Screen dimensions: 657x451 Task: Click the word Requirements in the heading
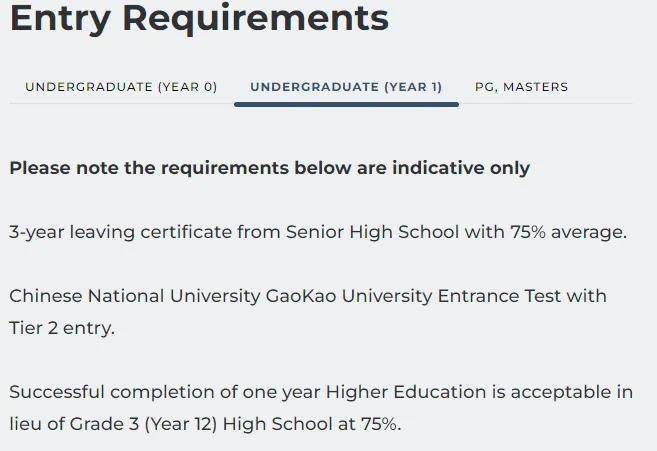[256, 18]
